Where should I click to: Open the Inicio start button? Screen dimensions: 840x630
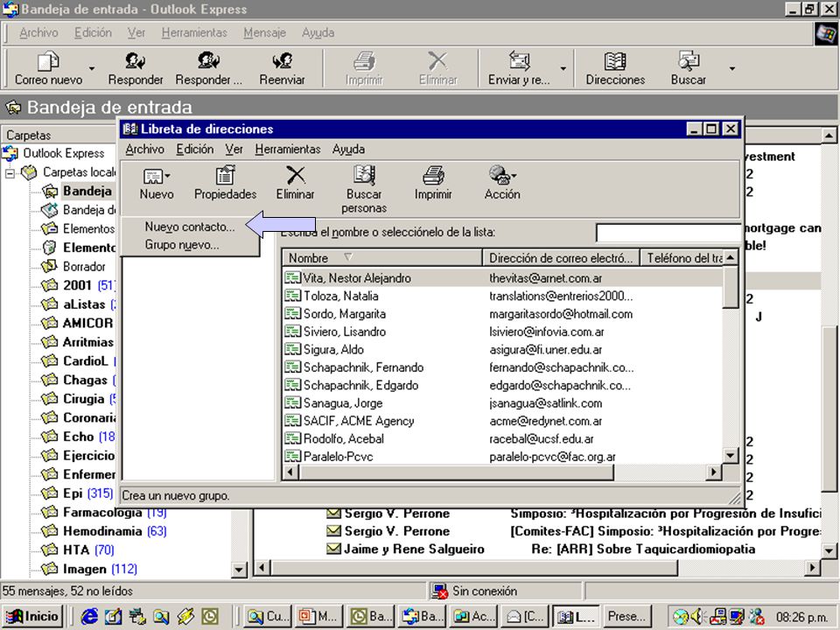[x=32, y=616]
